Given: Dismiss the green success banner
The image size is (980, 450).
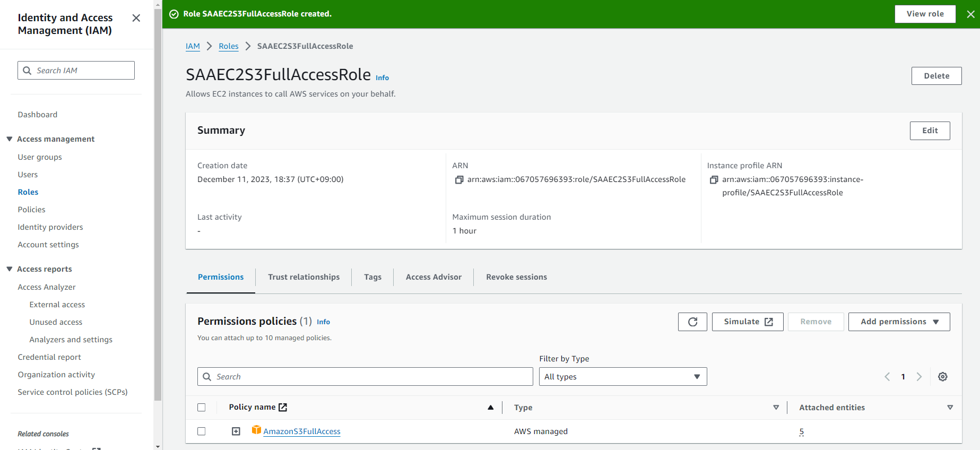Looking at the screenshot, I should [970, 14].
